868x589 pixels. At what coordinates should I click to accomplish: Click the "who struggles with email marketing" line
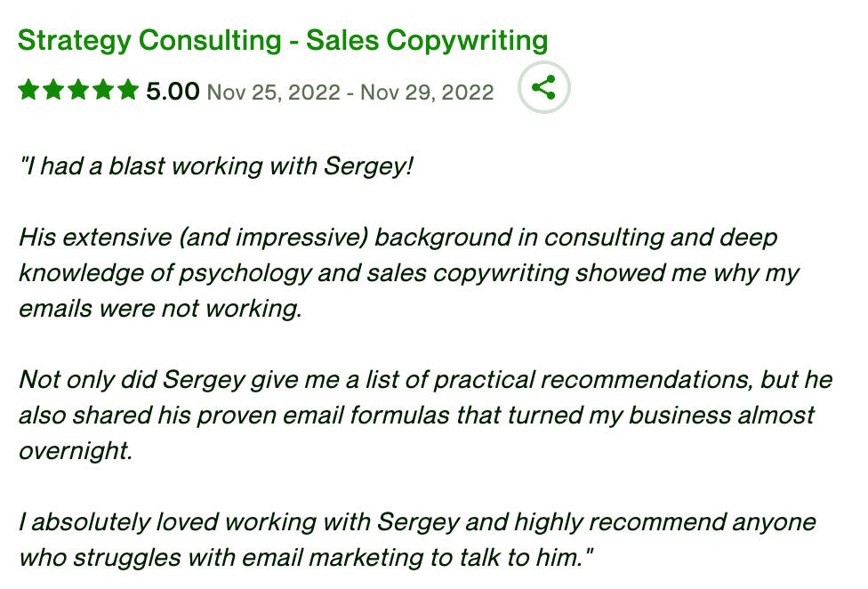(306, 558)
